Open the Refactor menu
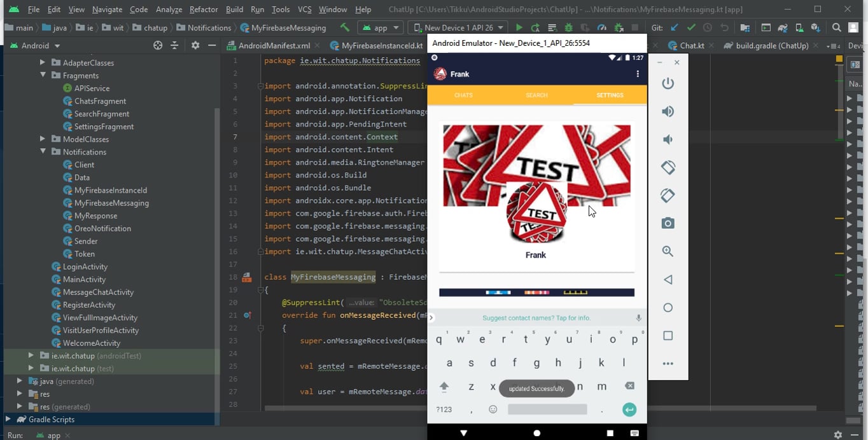Image resolution: width=868 pixels, height=440 pixels. (204, 10)
